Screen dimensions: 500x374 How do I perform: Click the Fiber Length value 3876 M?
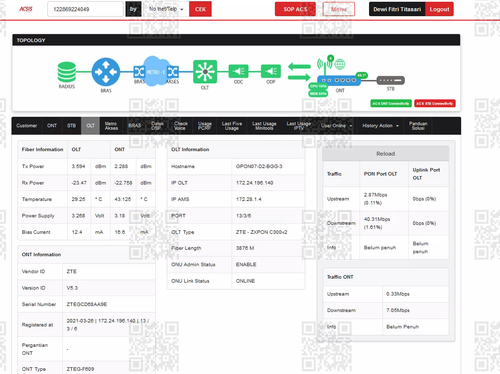(x=245, y=248)
